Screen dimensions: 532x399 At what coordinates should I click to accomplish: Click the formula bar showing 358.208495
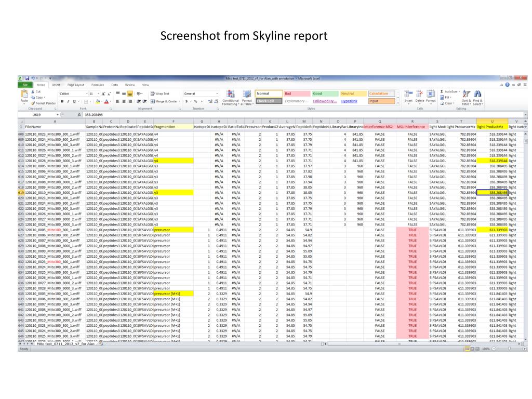click(x=303, y=115)
